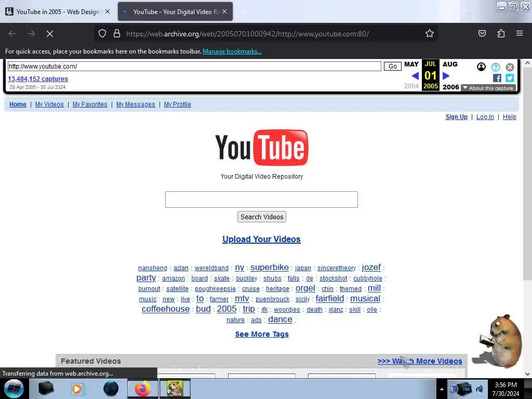The width and height of the screenshot is (532, 399).
Task: Open My Videos in the navigation bar
Action: 49,104
